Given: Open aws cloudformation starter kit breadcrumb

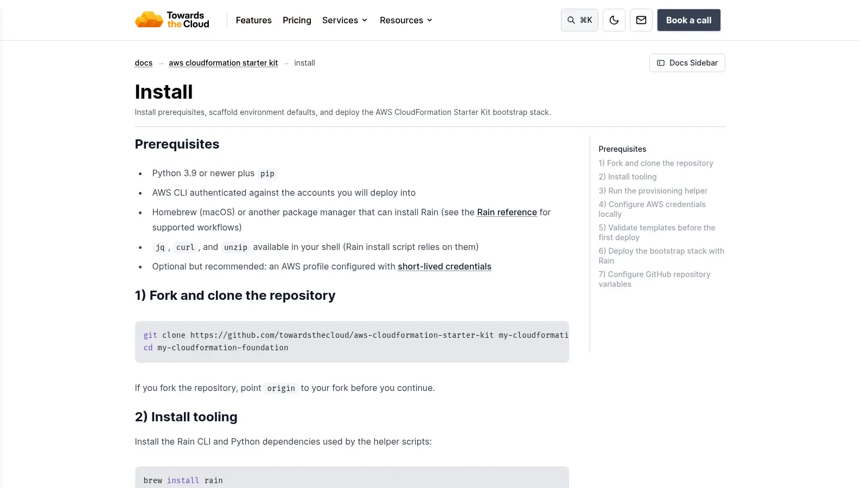Looking at the screenshot, I should click(x=223, y=63).
